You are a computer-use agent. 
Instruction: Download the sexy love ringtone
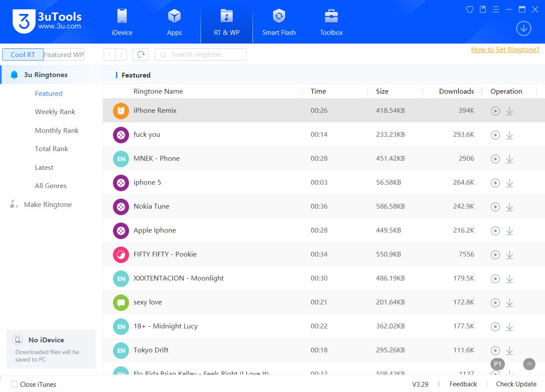510,303
